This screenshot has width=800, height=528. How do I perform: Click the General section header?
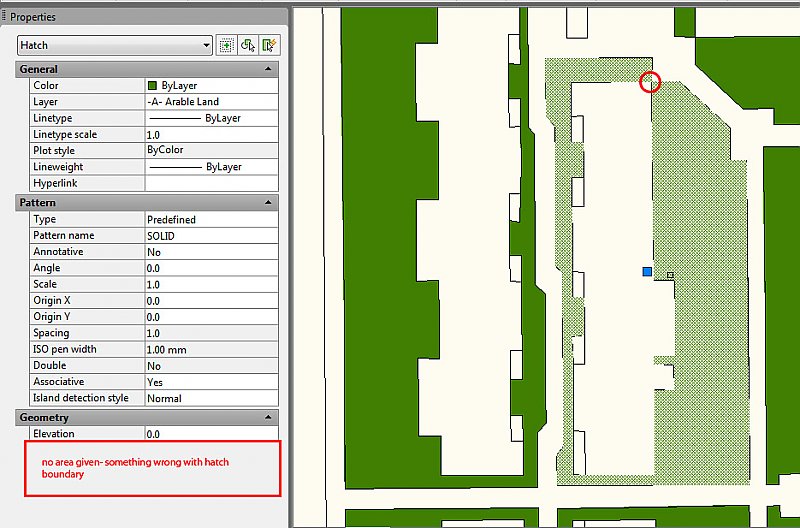tap(147, 69)
